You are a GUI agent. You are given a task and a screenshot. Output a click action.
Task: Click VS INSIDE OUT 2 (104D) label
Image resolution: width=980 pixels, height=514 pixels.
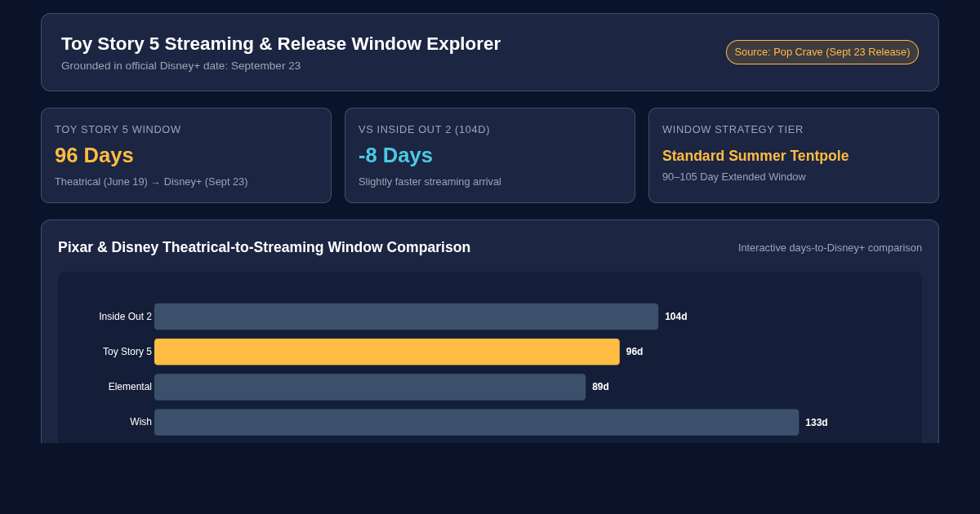[x=424, y=130]
